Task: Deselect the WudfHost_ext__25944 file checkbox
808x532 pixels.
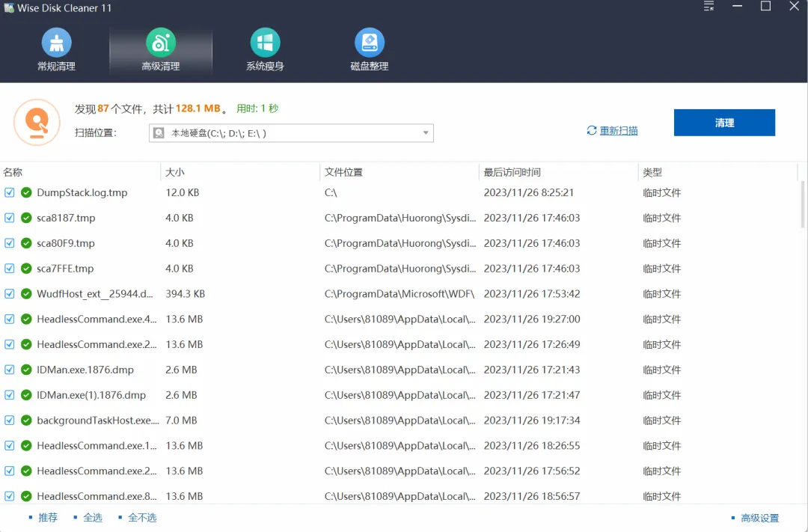Action: [9, 294]
